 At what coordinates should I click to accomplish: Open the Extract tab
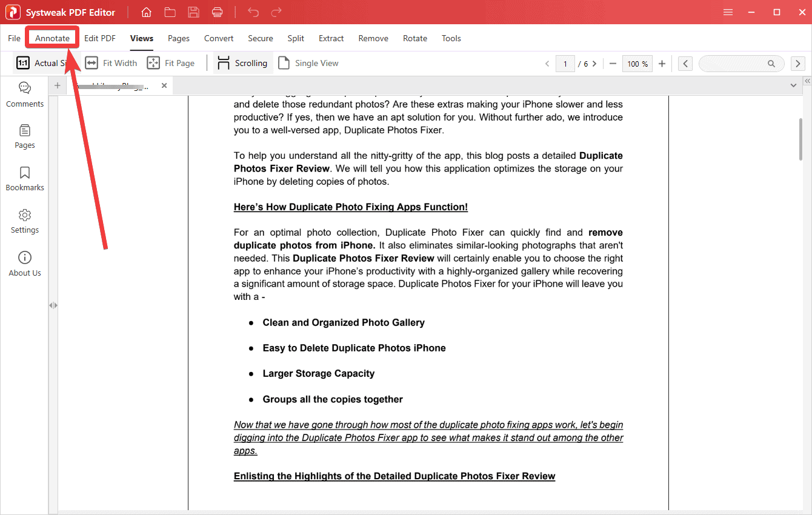click(x=331, y=38)
